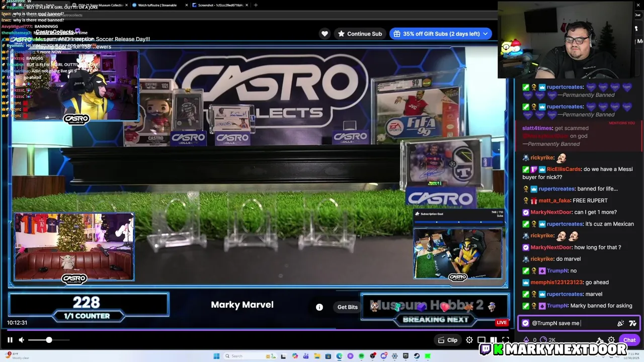
Task: Pause the stream playback
Action: 10,340
